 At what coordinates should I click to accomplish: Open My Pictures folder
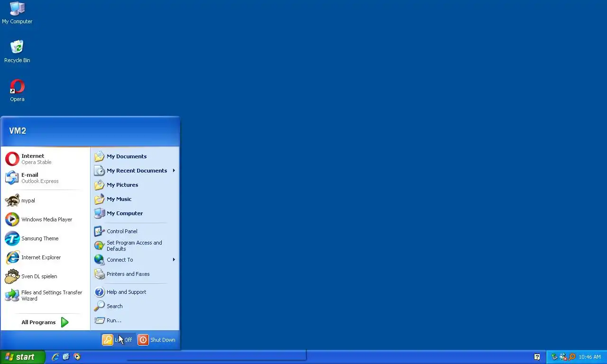tap(135, 185)
